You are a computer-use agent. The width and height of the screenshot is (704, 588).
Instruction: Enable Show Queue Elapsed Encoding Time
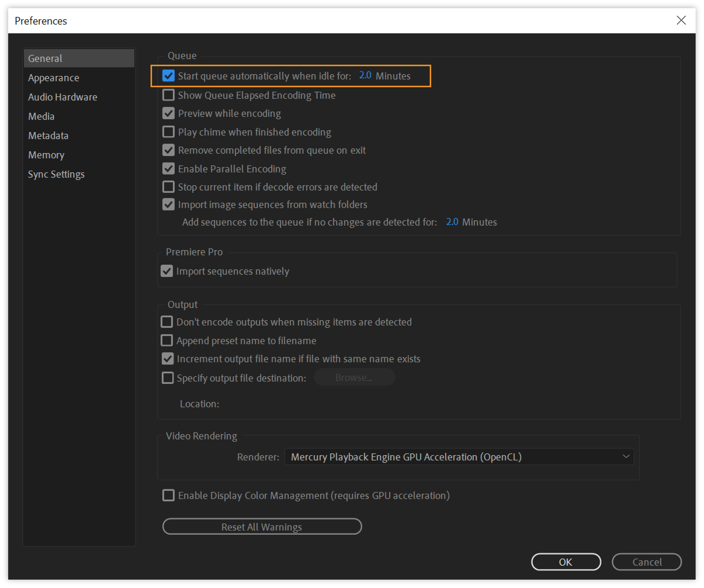[168, 95]
